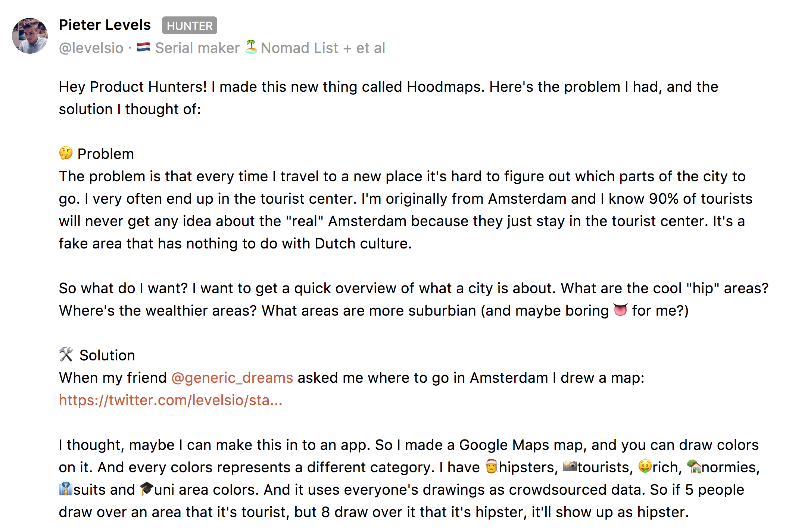Click the Netherlands flag emoji
This screenshot has width=789, height=532.
click(143, 47)
